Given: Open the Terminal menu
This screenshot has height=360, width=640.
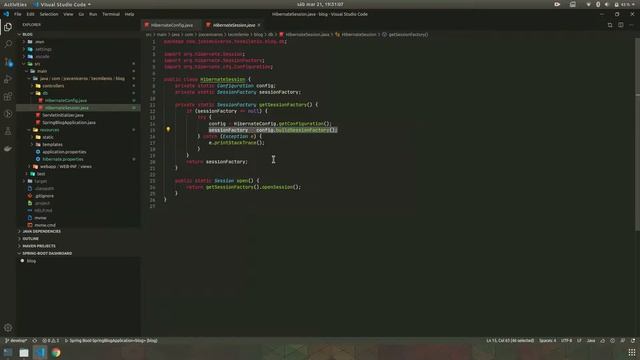Looking at the screenshot, I should pyautogui.click(x=111, y=14).
